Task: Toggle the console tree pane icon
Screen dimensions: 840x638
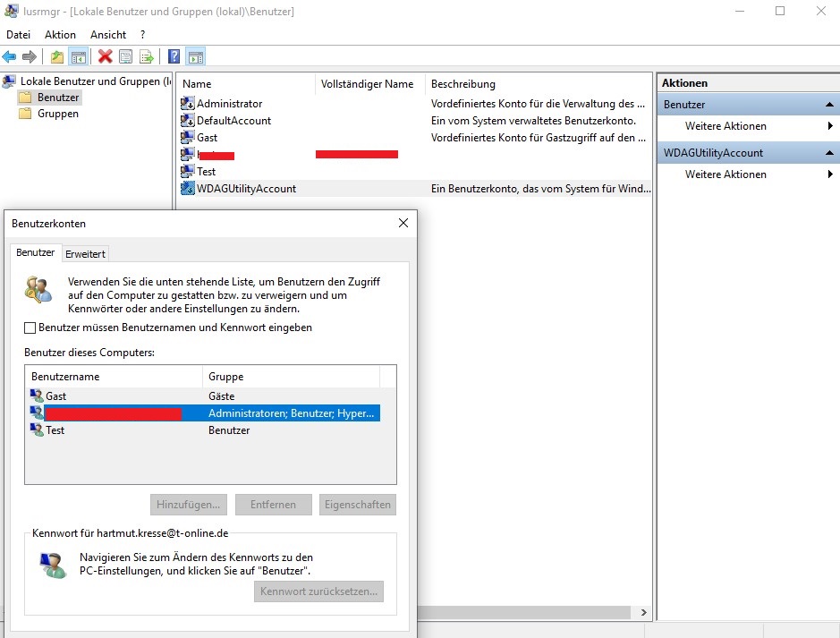Action: (x=79, y=57)
